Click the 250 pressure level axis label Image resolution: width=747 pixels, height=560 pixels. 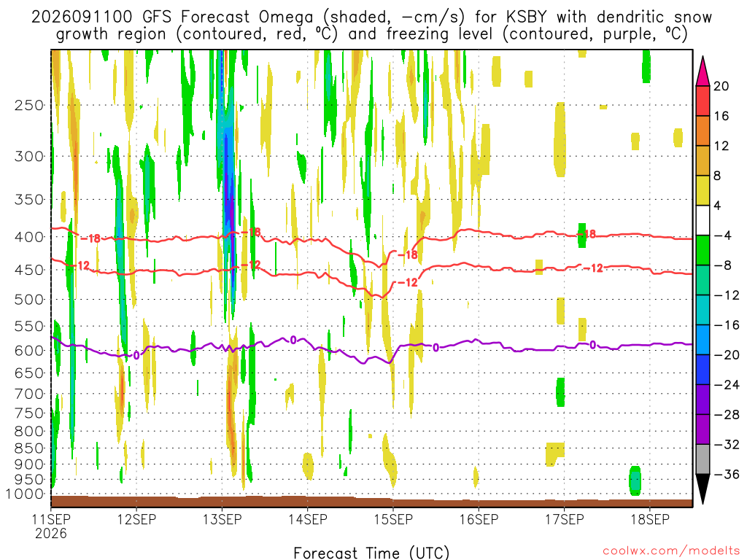coord(29,105)
